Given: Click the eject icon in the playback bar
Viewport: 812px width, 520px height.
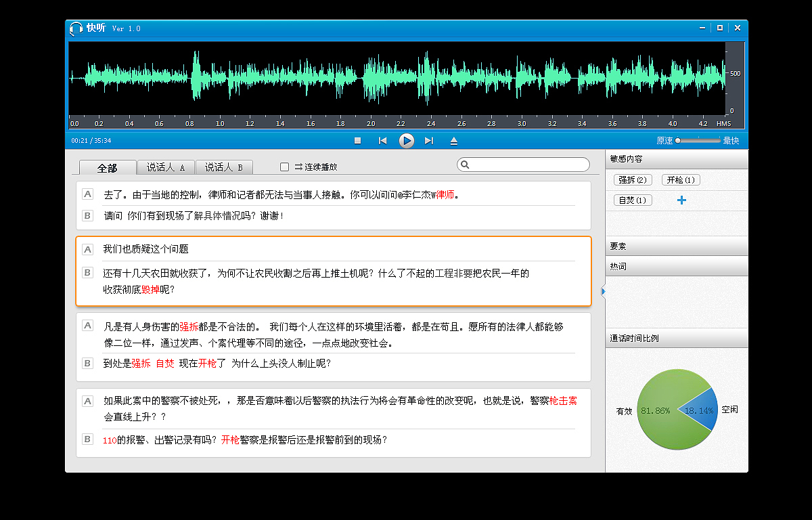Looking at the screenshot, I should (x=453, y=140).
